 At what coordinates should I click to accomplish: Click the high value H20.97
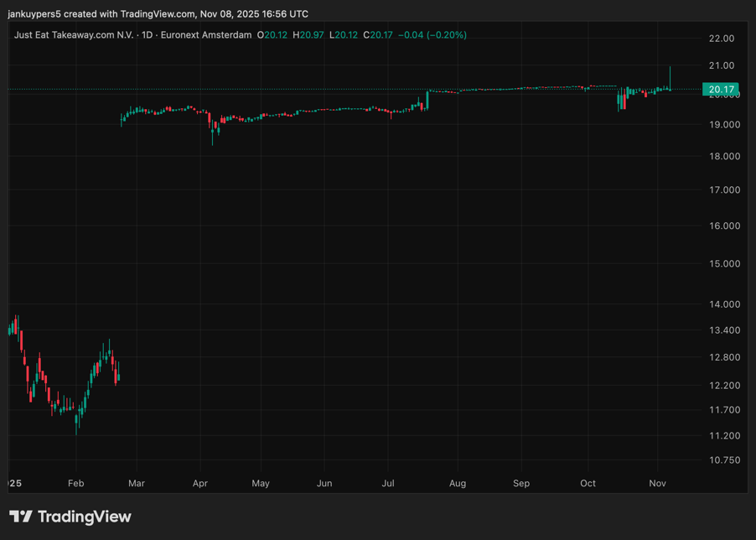click(x=308, y=35)
